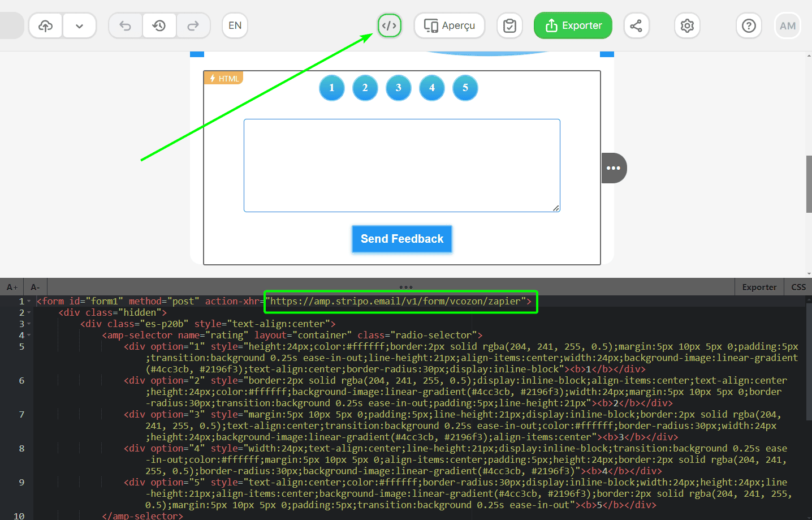Redo the last undone change

pos(193,25)
